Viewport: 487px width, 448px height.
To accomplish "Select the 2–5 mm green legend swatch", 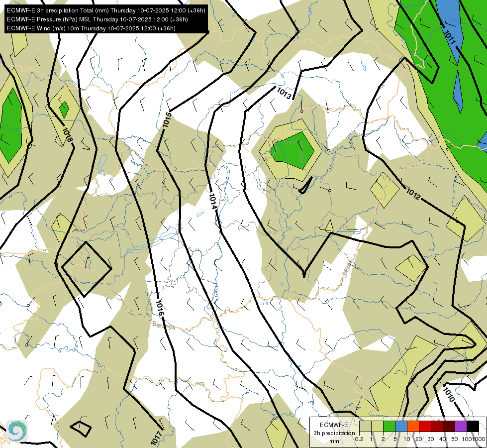I will [389, 426].
